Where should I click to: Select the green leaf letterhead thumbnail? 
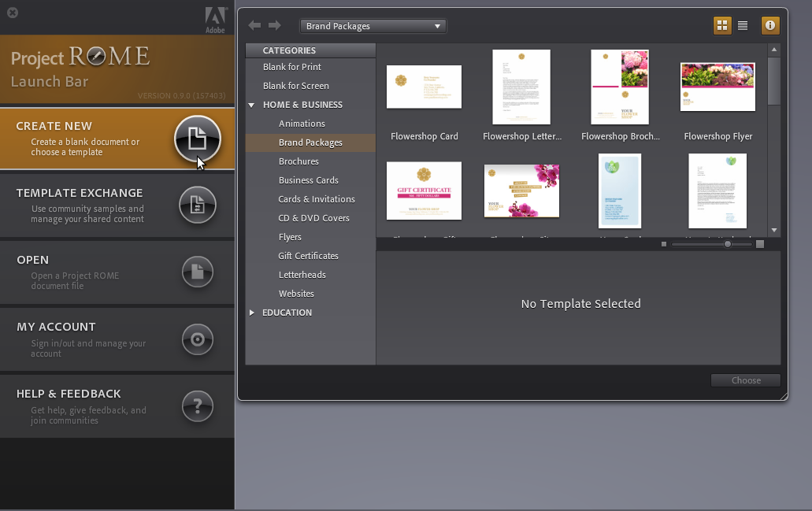pos(717,191)
